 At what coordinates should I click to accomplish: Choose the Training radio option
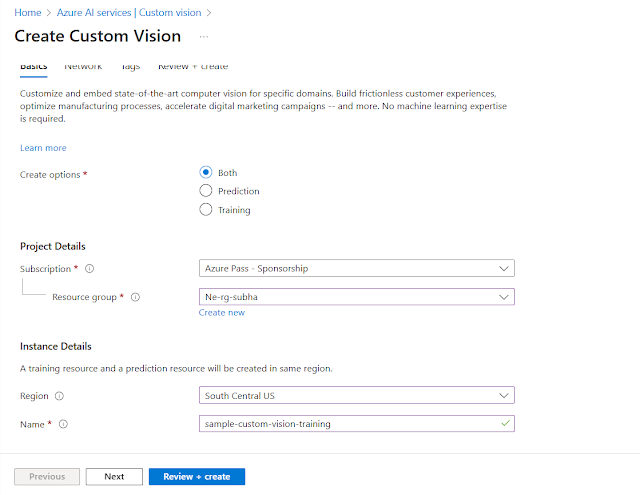point(206,210)
